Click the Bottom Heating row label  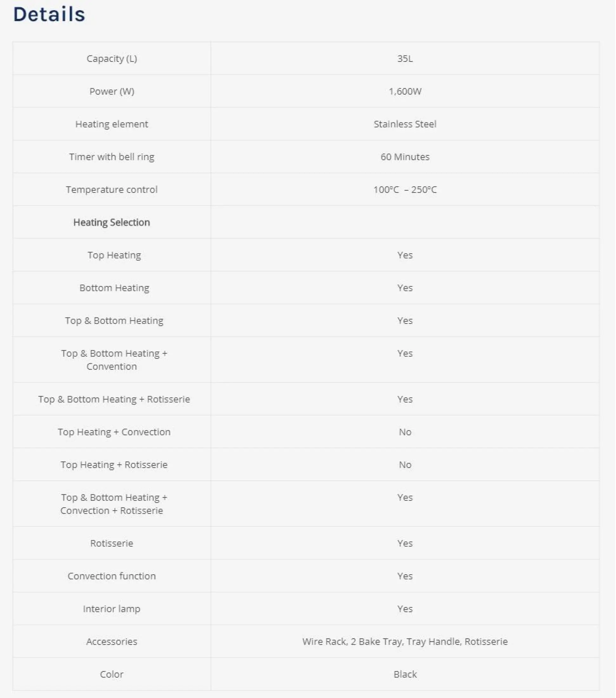coord(115,288)
